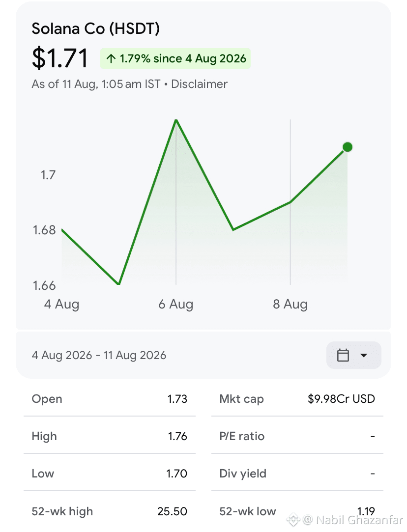Select the 1.79% since 4 Aug 2026 badge
This screenshot has width=407, height=532.
[175, 58]
